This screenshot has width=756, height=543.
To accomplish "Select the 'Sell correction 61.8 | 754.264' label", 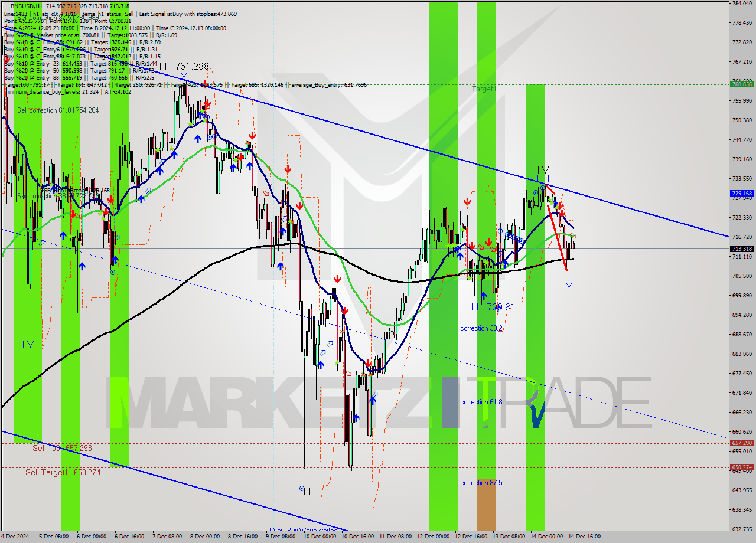I will pos(58,110).
